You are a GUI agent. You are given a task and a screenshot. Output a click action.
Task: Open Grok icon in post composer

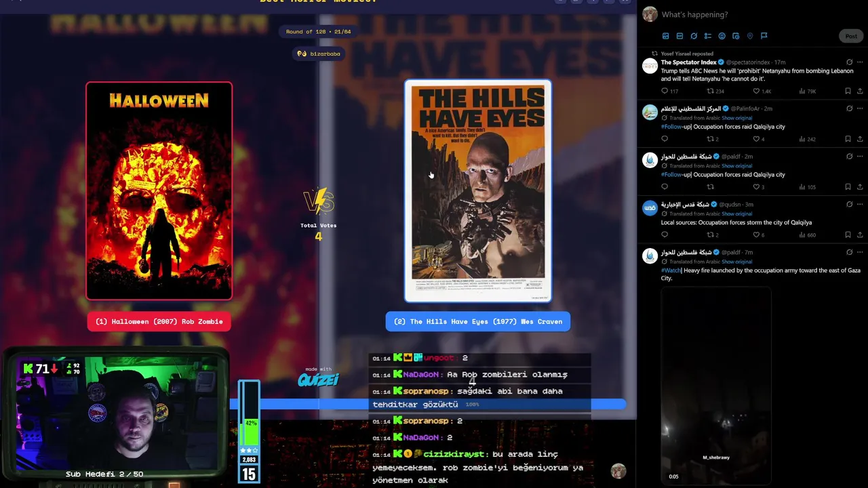694,36
